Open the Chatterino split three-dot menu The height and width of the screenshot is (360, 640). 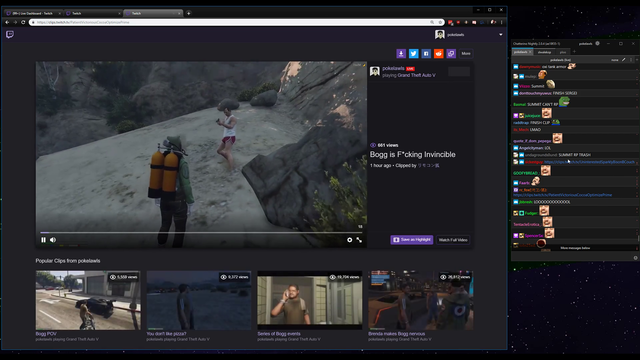point(631,60)
